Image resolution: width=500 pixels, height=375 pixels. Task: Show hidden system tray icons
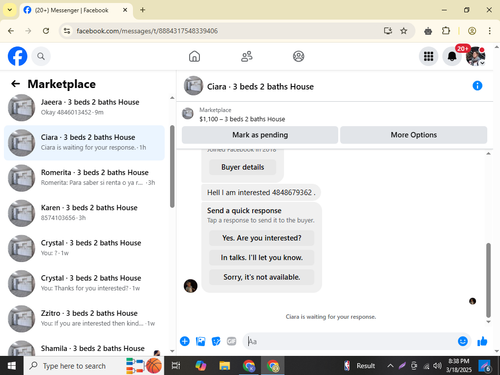click(390, 366)
